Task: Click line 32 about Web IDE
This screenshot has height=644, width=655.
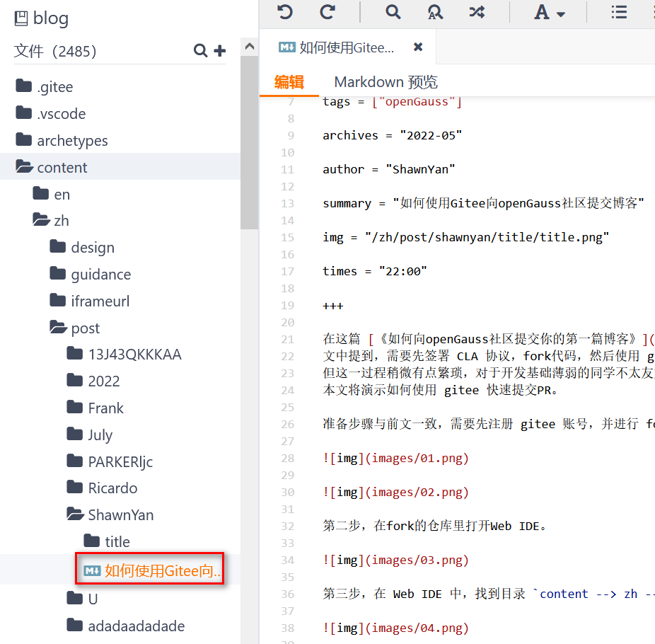Action: [434, 526]
